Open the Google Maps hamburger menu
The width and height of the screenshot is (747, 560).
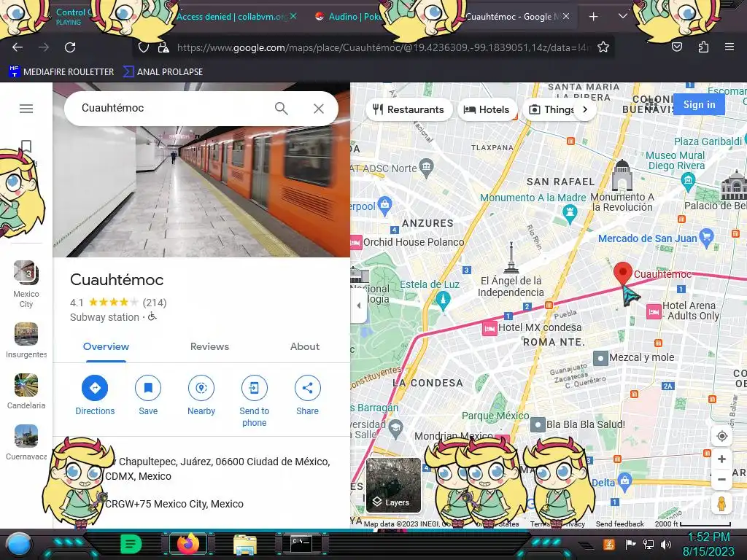pyautogui.click(x=26, y=109)
